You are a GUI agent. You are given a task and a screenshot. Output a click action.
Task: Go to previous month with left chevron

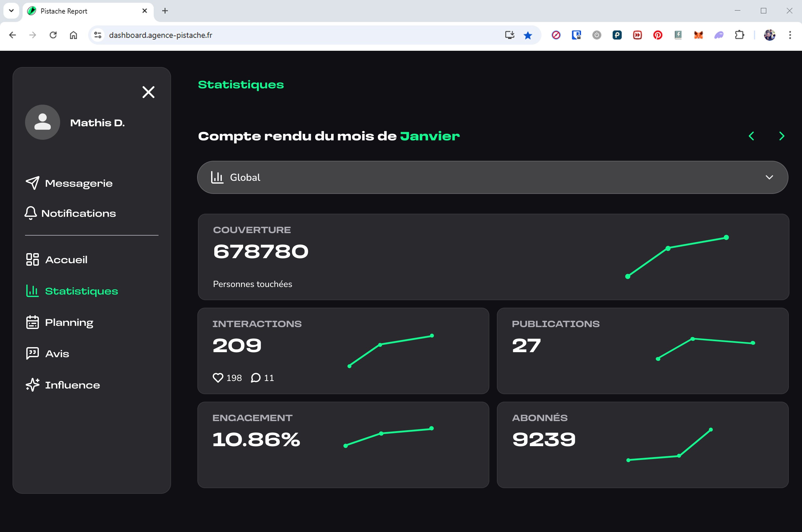(x=752, y=136)
